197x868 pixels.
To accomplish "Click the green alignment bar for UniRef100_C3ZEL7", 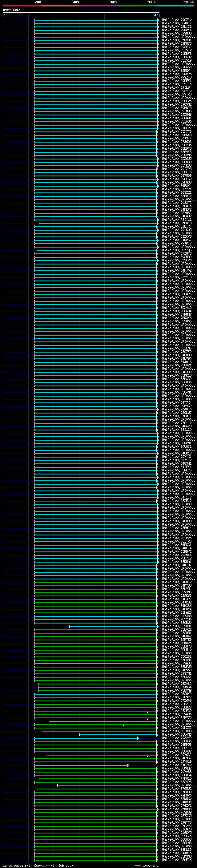I will click(x=96, y=501).
